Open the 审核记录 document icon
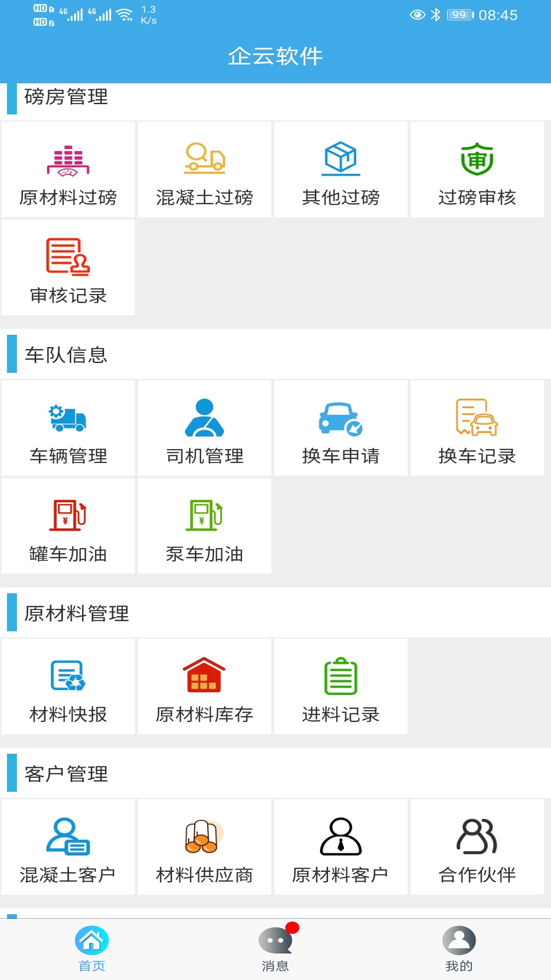 [68, 256]
